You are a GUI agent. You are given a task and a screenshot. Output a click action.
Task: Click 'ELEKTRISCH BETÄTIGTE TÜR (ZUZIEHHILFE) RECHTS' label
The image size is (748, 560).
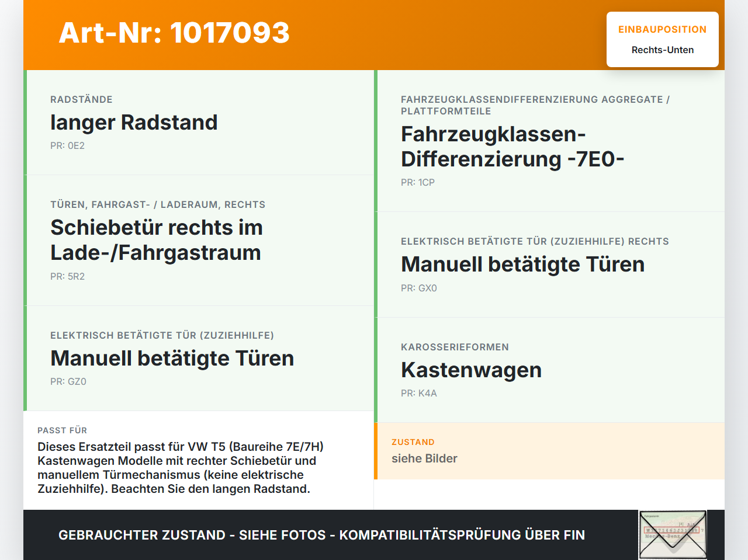[535, 241]
